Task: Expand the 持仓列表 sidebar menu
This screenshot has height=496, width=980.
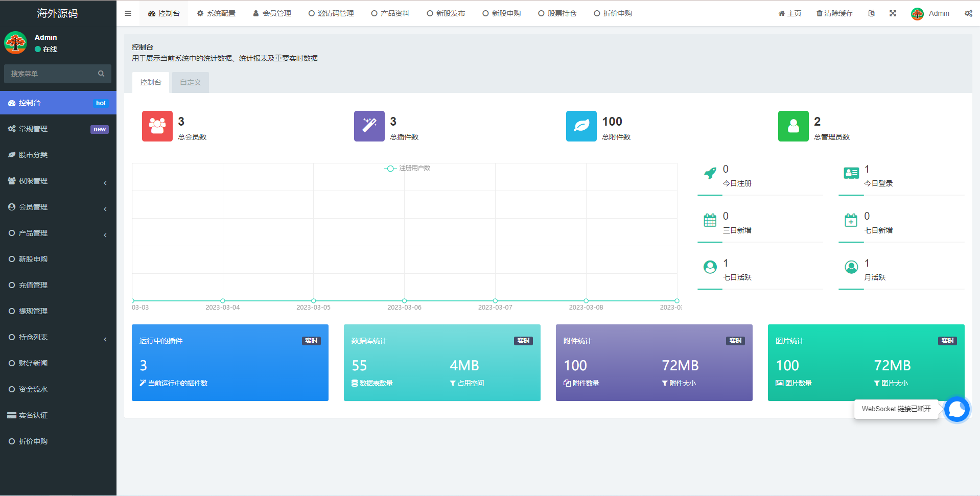Action: click(x=58, y=337)
